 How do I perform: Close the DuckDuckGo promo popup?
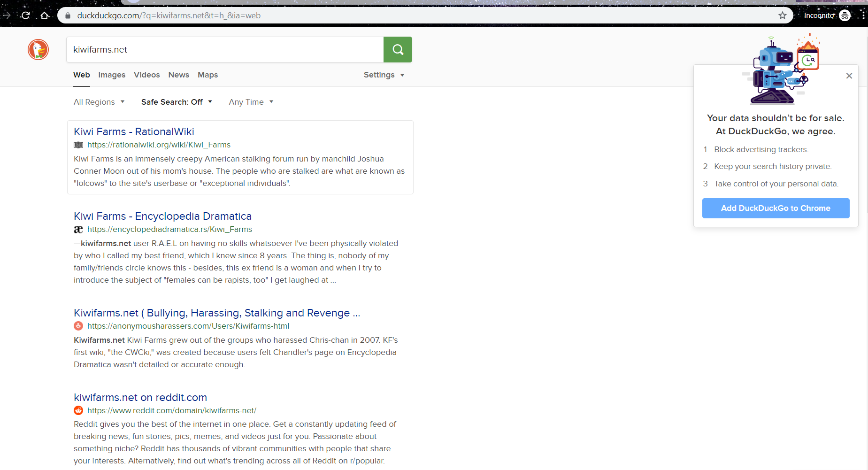(849, 76)
